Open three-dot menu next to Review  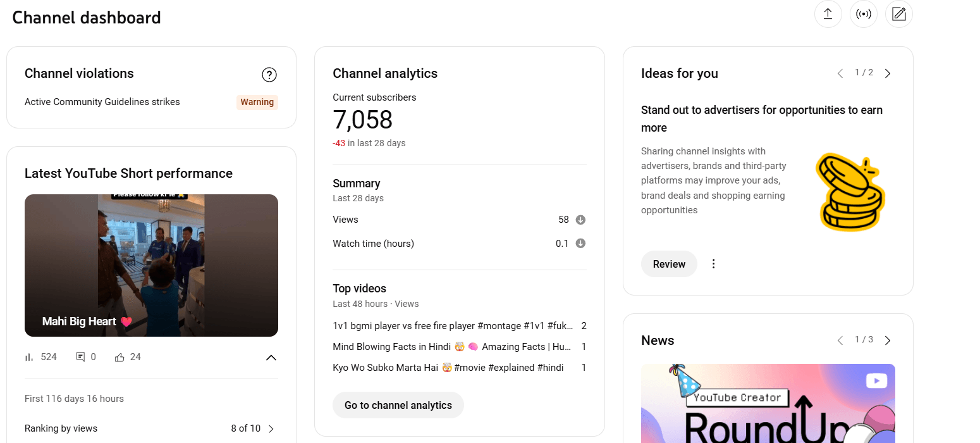[714, 264]
